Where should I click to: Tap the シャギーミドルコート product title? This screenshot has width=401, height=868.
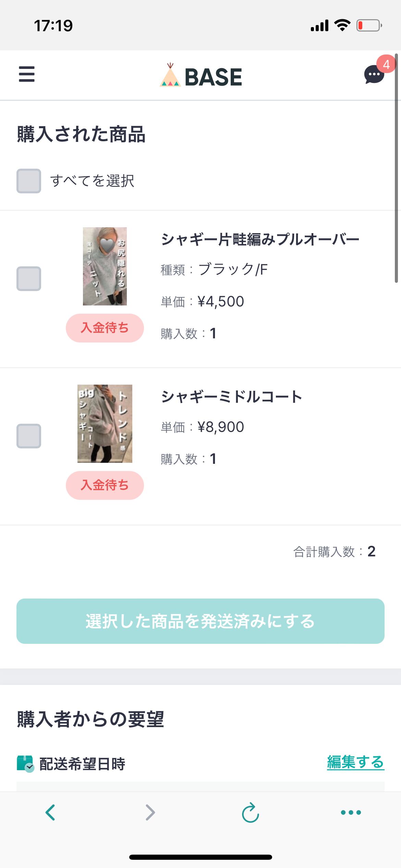tap(232, 397)
